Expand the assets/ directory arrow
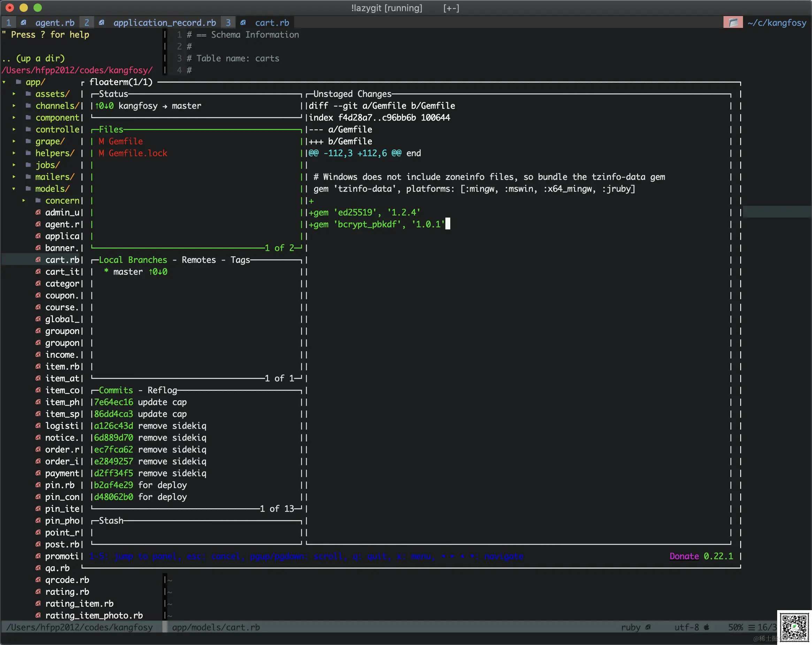This screenshot has height=645, width=812. (x=14, y=94)
